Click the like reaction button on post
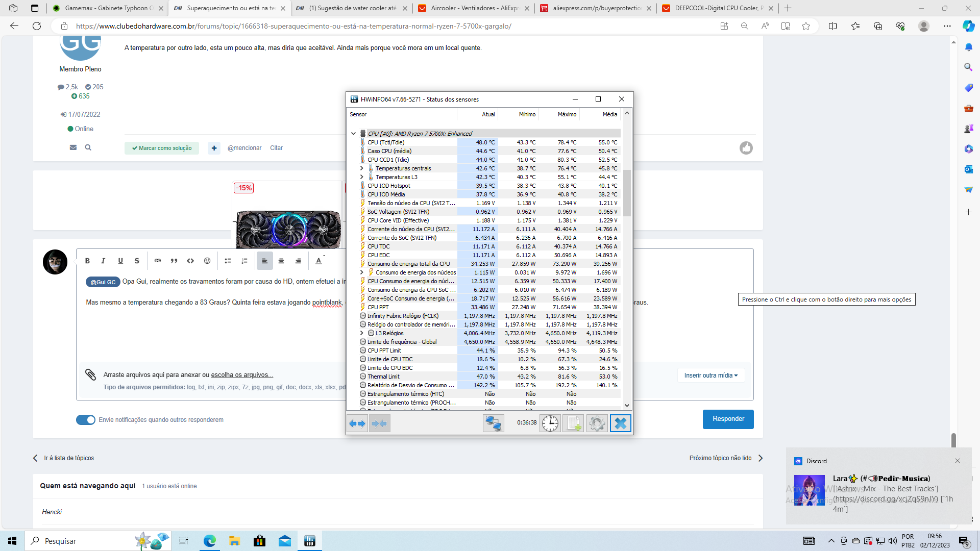 746,148
